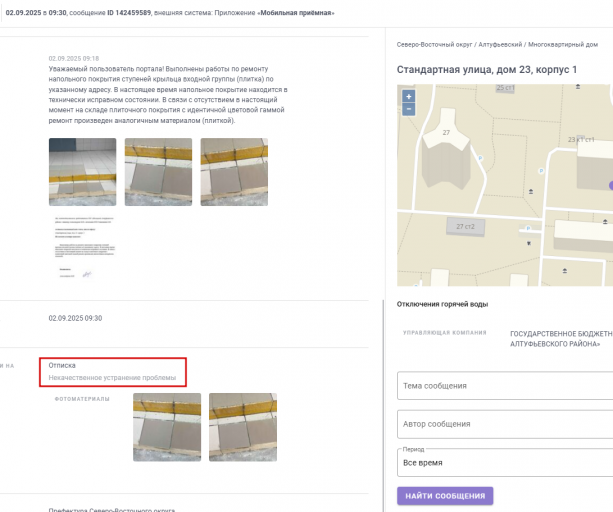Click timestamp 02.09.2025 09:18
This screenshot has width=613, height=512.
pos(74,59)
